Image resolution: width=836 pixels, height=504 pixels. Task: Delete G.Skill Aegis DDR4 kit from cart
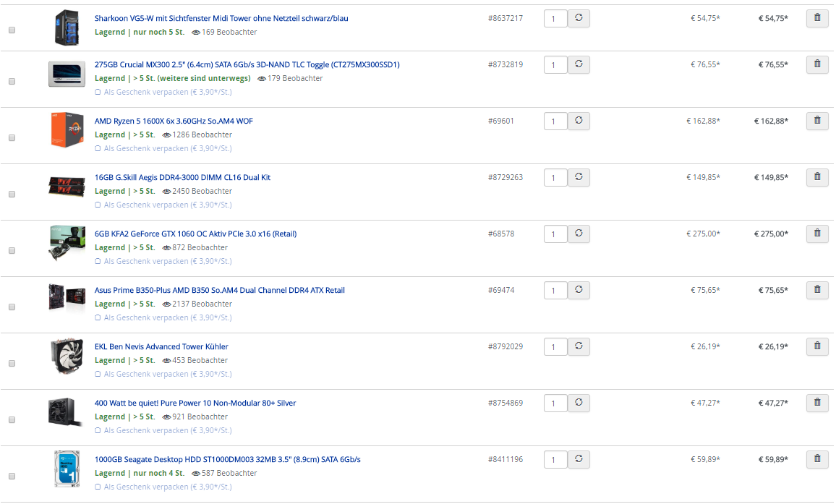(817, 178)
